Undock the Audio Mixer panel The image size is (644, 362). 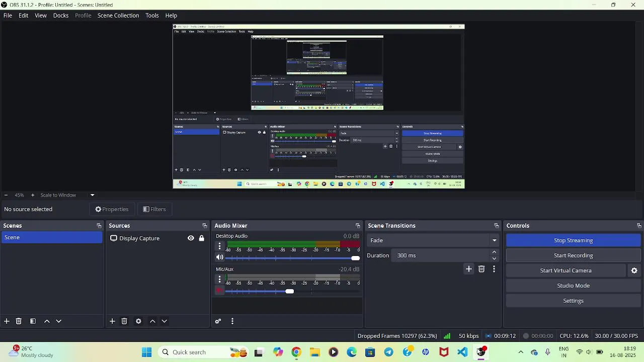(358, 226)
